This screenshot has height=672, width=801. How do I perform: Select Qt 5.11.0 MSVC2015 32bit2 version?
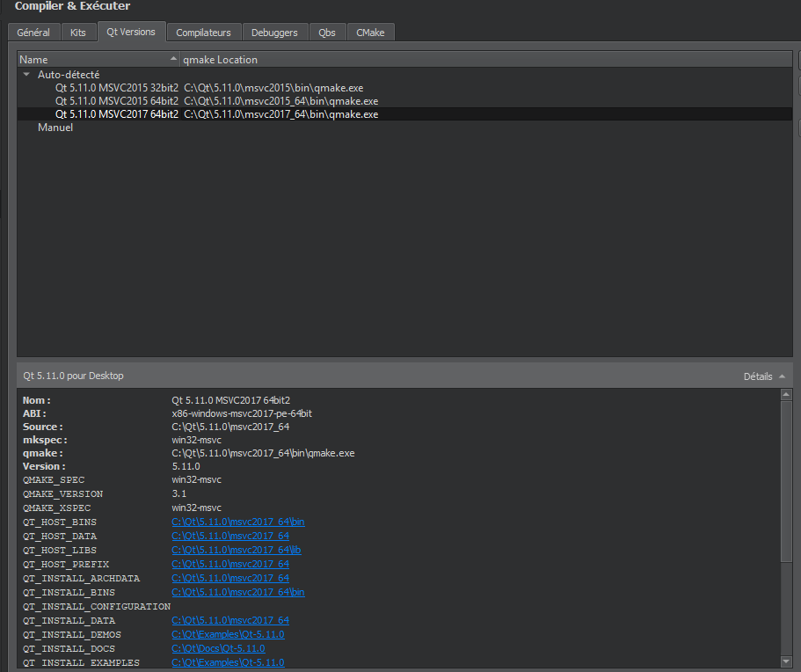117,88
